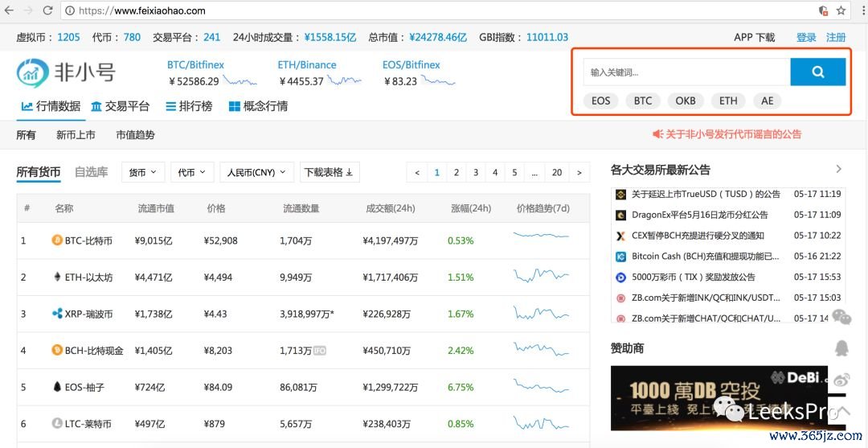Click the site info icon in address bar

click(70, 10)
